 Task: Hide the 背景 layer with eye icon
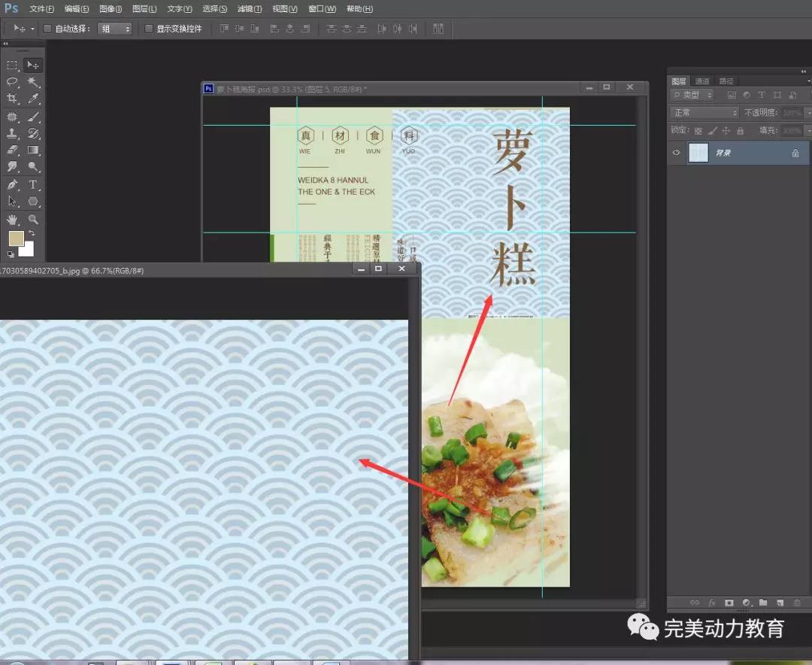pyautogui.click(x=677, y=153)
